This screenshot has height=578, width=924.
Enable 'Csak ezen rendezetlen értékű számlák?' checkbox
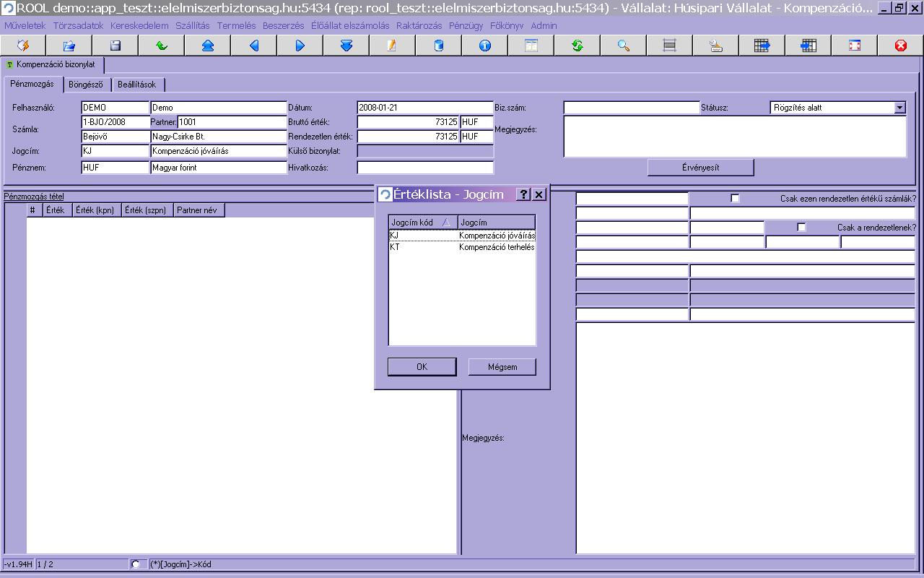(735, 199)
